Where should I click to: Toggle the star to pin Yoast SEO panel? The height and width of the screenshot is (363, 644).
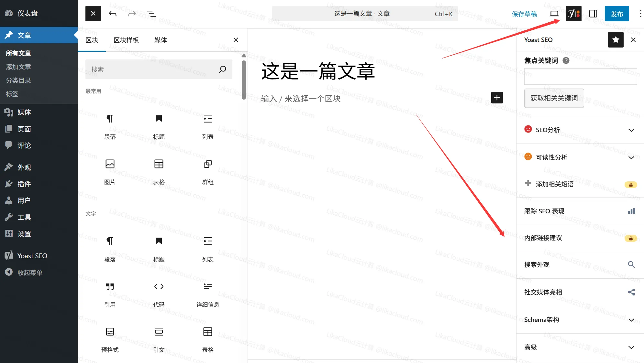(x=615, y=40)
